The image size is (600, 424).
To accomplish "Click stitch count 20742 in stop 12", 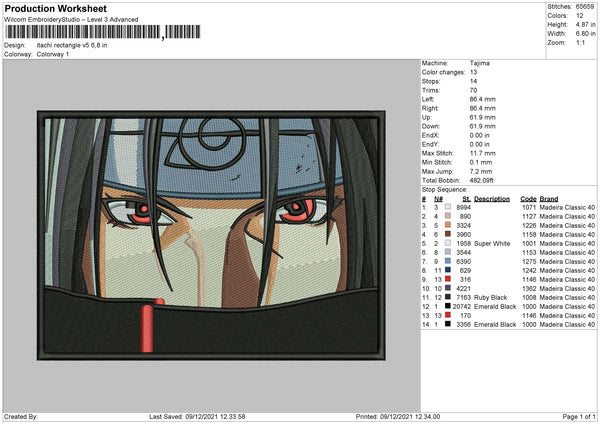I will point(461,307).
